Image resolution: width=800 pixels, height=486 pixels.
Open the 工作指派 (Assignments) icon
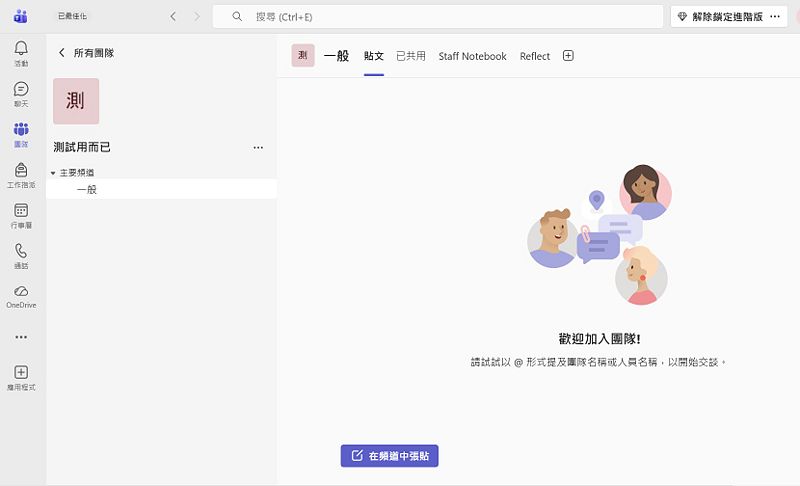pos(21,174)
